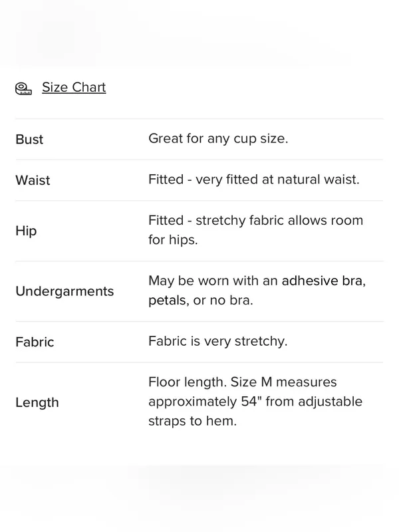
Task: Click 'petals, or no bra' text
Action: click(201, 301)
